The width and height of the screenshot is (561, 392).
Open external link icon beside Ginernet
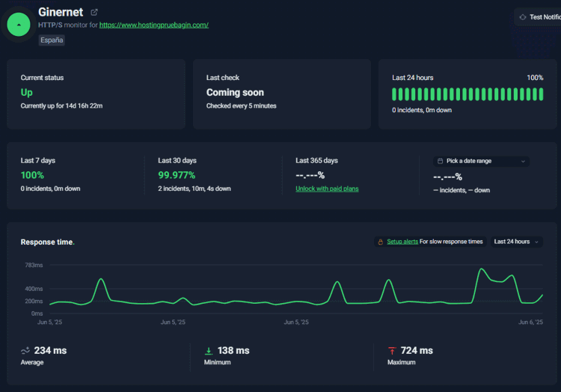click(94, 13)
